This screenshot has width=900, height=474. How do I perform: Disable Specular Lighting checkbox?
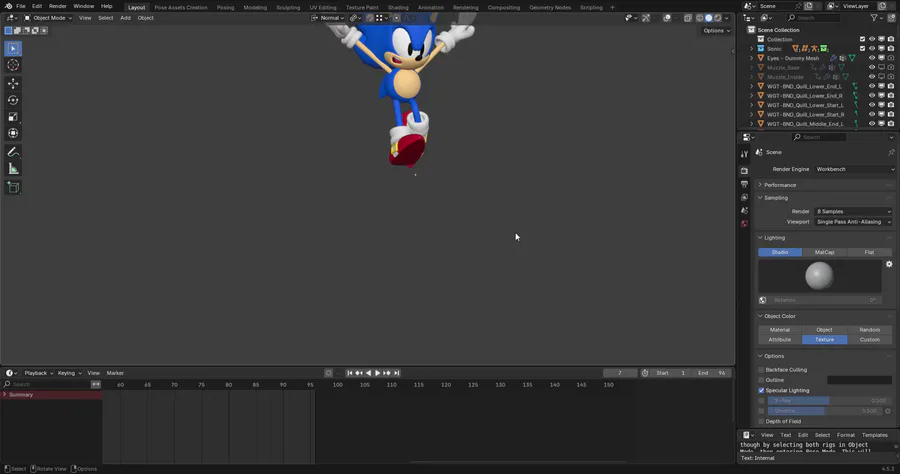click(761, 391)
